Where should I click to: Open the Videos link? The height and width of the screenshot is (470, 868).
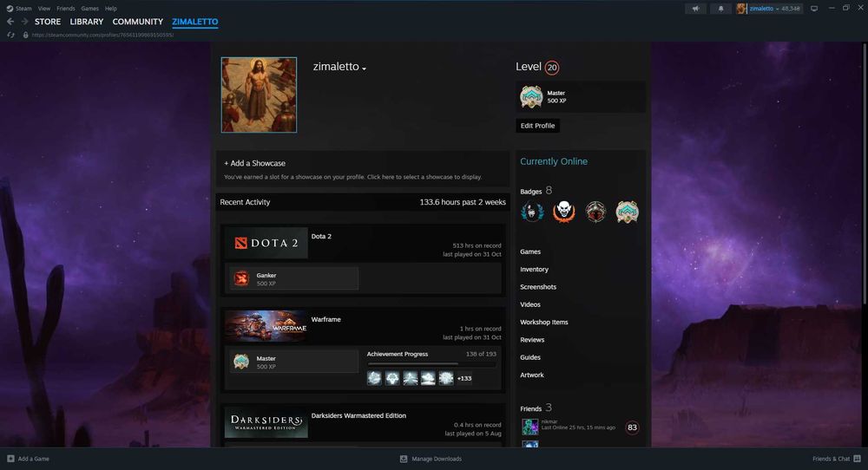click(x=530, y=304)
